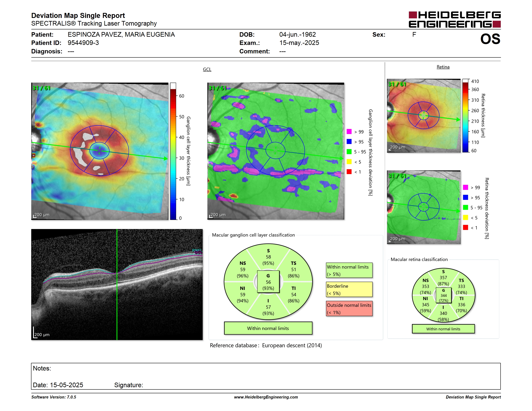Click the 'Comment:' field label
The width and height of the screenshot is (532, 411).
255,51
